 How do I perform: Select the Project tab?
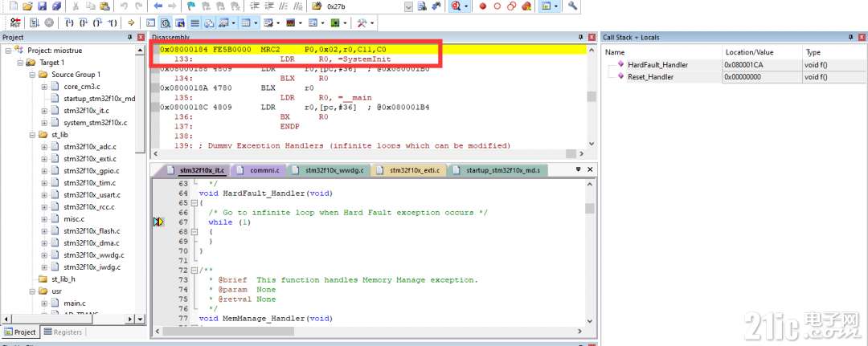coord(21,332)
